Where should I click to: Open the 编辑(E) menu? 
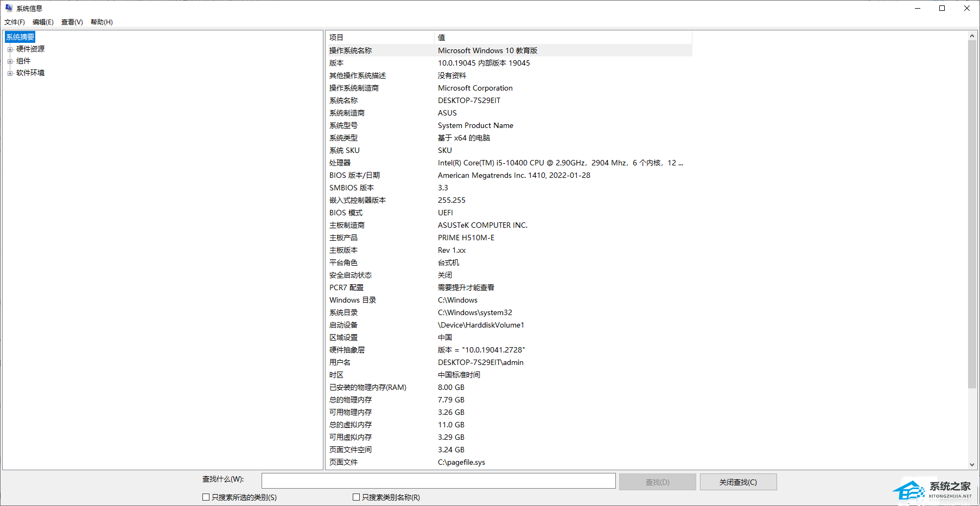[x=43, y=22]
